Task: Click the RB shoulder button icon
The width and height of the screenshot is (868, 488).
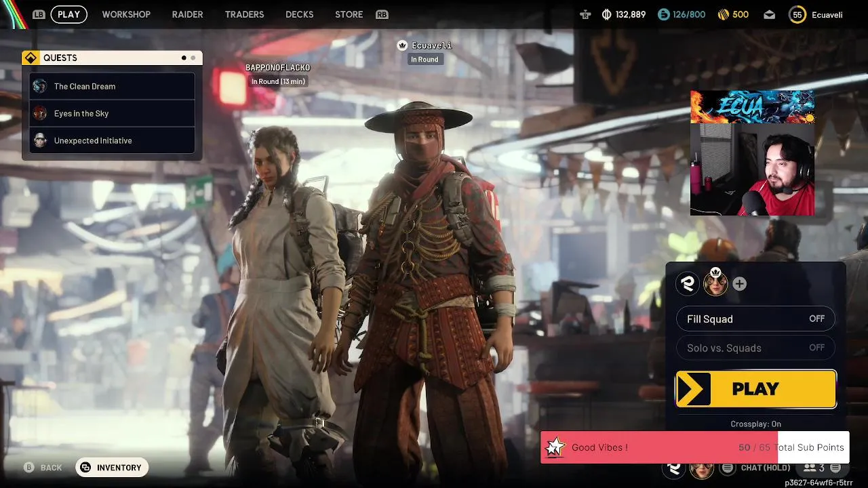Action: point(382,14)
